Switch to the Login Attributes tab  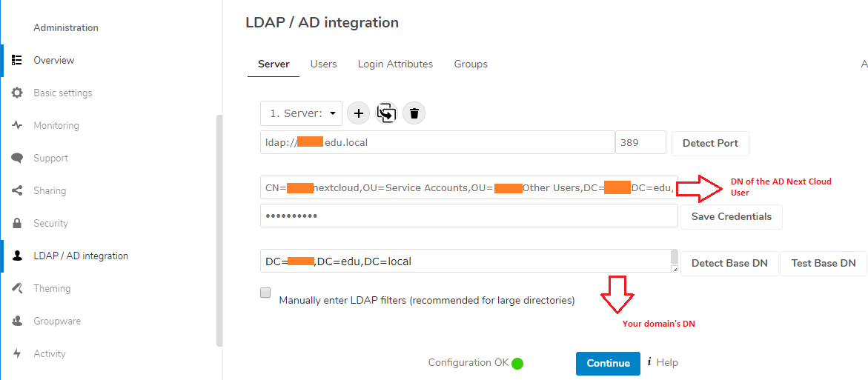(x=395, y=64)
